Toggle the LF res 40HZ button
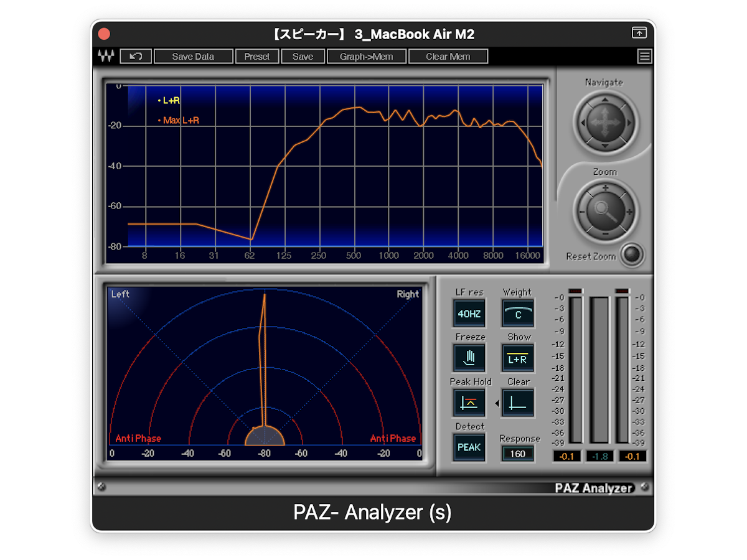Image resolution: width=747 pixels, height=560 pixels. click(469, 314)
